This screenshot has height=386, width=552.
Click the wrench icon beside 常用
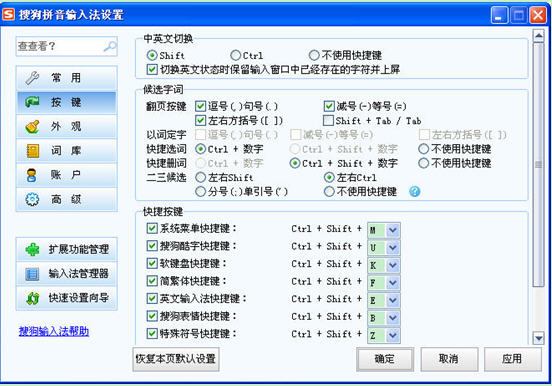tap(32, 78)
